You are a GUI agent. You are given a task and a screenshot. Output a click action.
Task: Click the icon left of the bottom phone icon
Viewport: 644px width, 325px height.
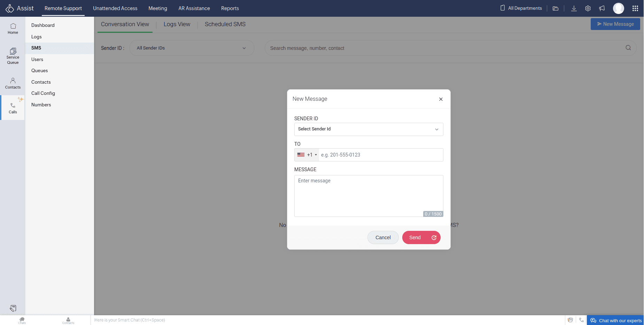pos(570,320)
